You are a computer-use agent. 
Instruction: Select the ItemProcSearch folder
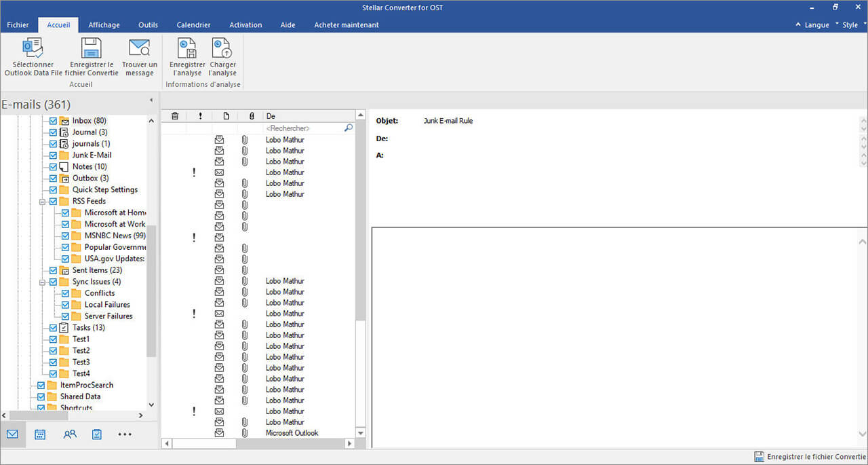[x=87, y=386]
